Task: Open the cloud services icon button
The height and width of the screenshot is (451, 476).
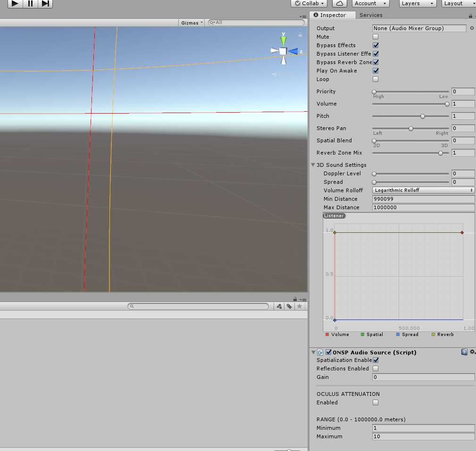Action: (x=340, y=3)
